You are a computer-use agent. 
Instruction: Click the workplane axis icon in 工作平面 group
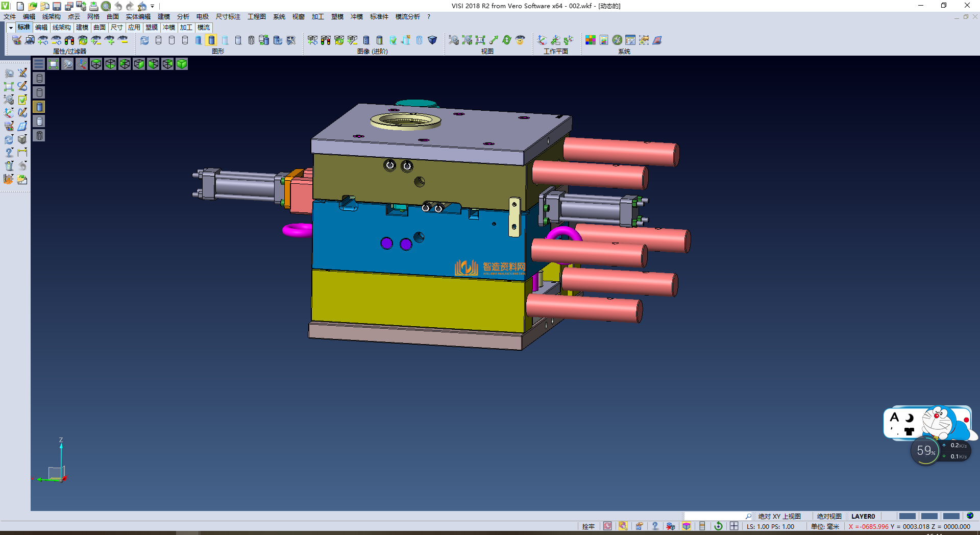point(542,40)
